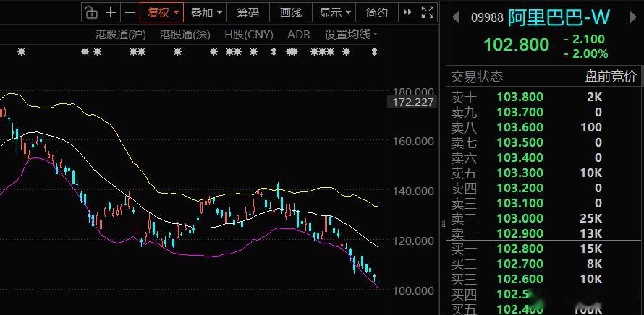Select 卖三 price 103.100

pos(520,204)
